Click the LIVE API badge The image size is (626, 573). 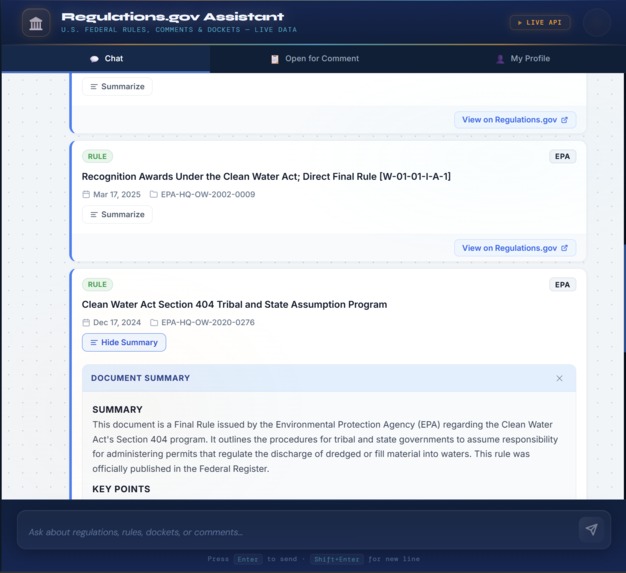pyautogui.click(x=540, y=23)
